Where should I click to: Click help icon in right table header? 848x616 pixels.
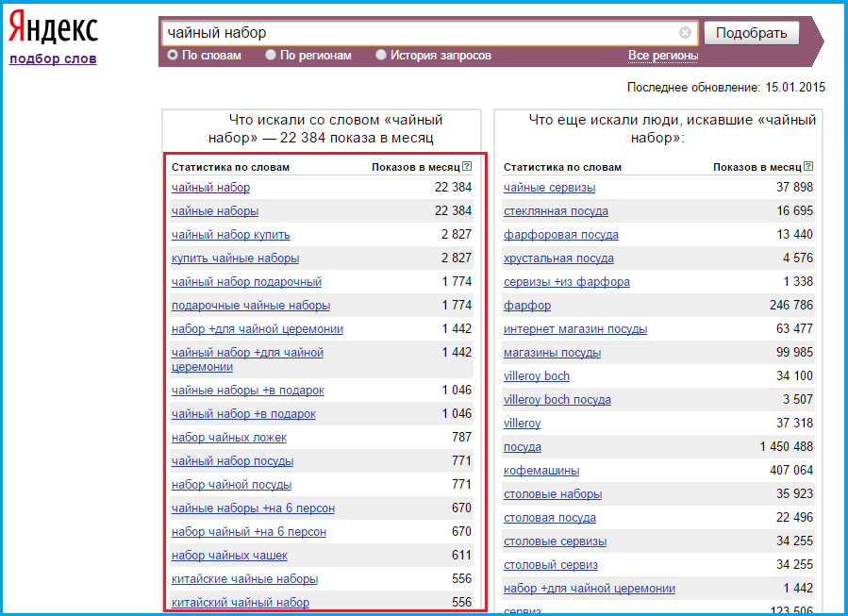[808, 166]
